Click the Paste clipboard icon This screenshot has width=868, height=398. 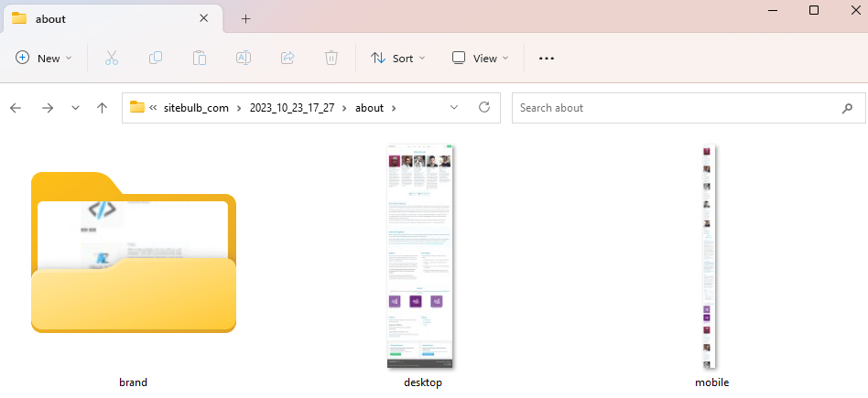(x=200, y=59)
